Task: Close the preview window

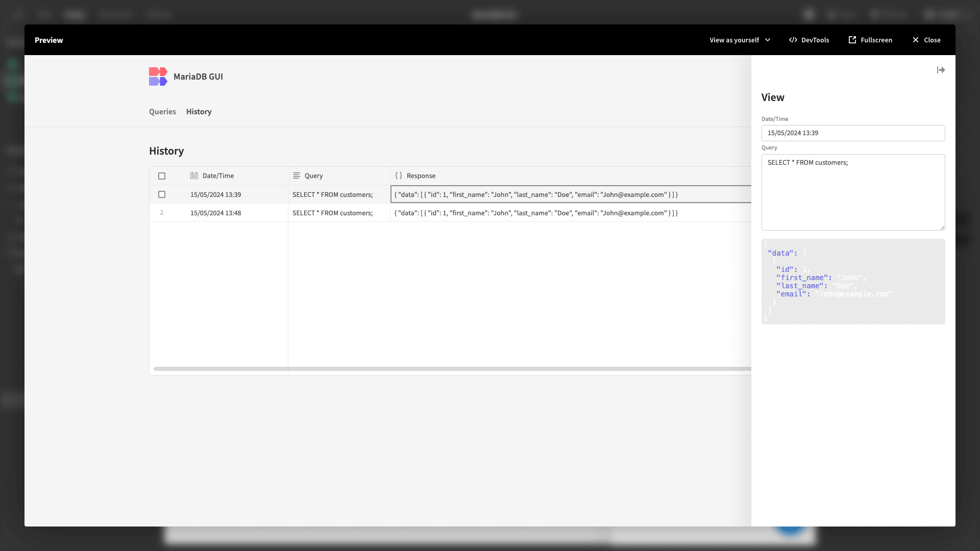Action: (x=926, y=40)
